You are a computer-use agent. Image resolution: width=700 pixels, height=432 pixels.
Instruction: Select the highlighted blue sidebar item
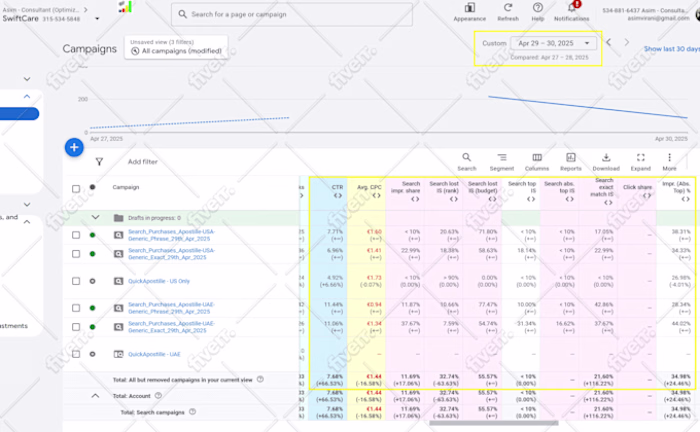pyautogui.click(x=20, y=114)
